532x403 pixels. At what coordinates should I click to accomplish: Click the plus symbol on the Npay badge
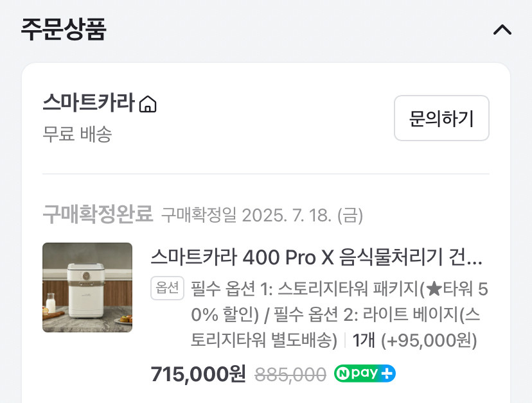pyautogui.click(x=387, y=373)
